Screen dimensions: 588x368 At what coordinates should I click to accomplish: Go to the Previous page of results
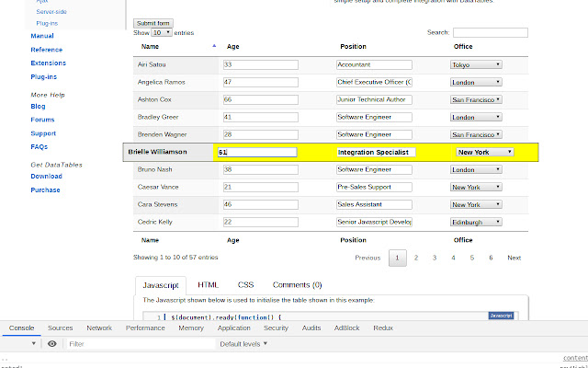pyautogui.click(x=367, y=258)
